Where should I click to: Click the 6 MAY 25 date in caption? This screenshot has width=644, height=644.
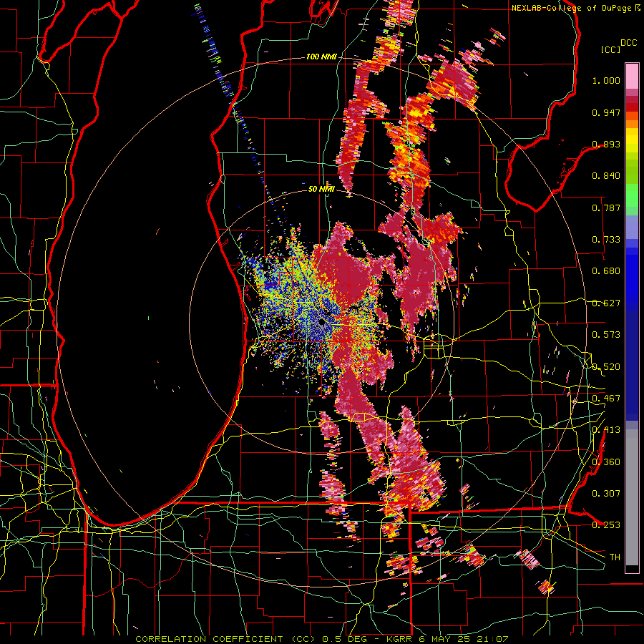click(445, 639)
